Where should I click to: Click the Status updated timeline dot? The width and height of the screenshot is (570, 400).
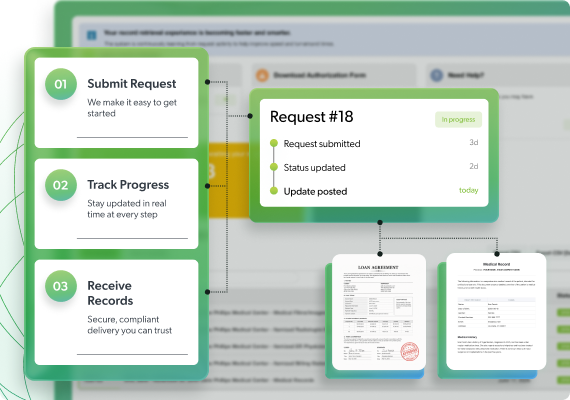274,167
